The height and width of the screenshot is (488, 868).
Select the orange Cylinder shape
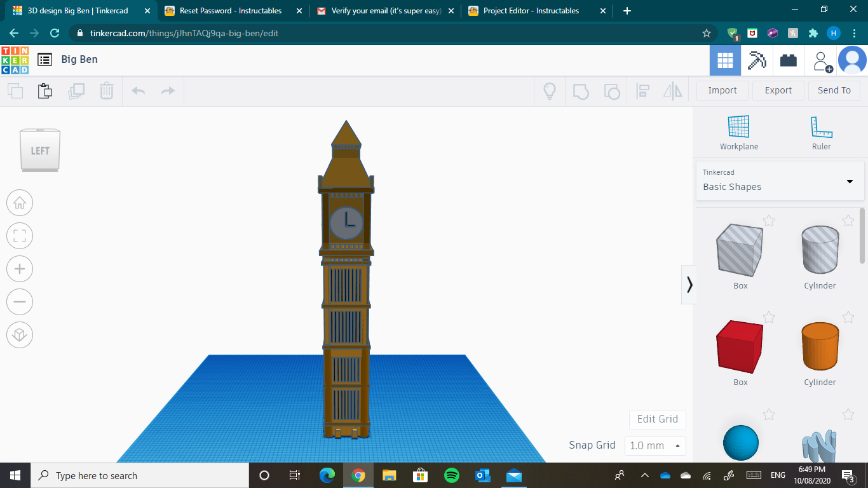click(x=820, y=346)
